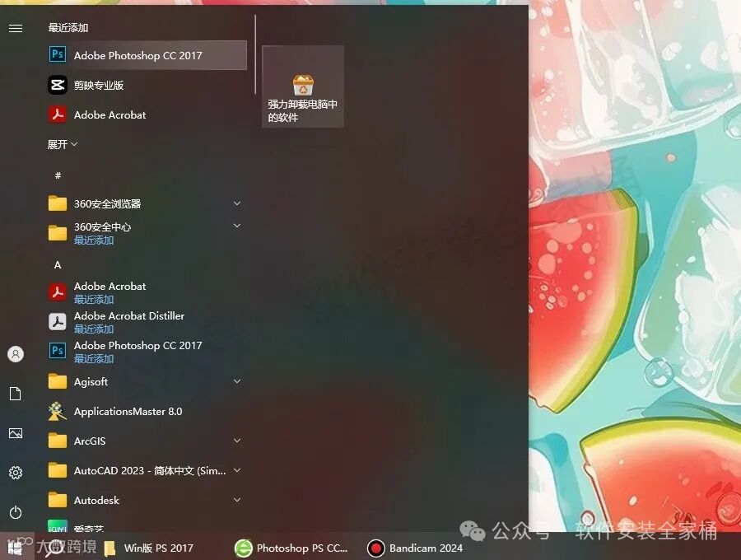
Task: Open the AutoCAD 2023 folder icon
Action: pyautogui.click(x=58, y=471)
